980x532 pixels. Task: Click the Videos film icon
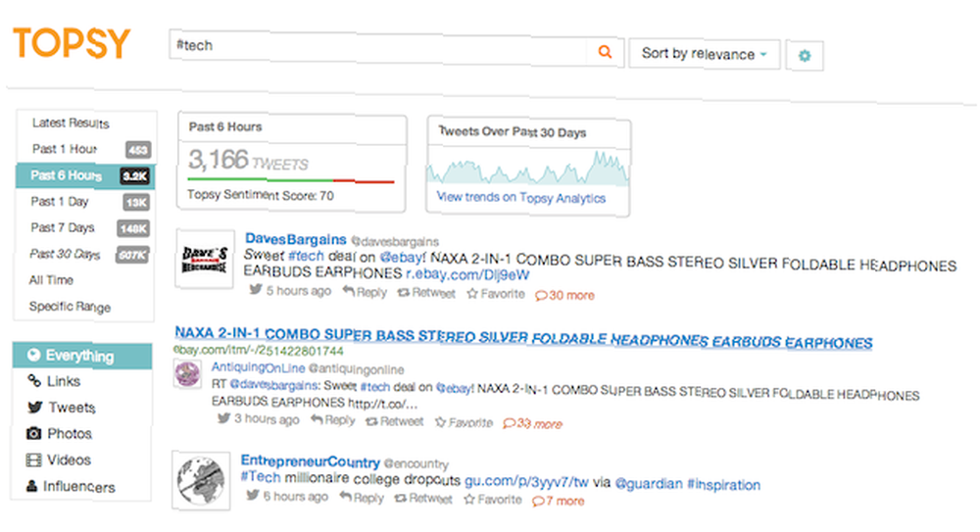[x=33, y=460]
